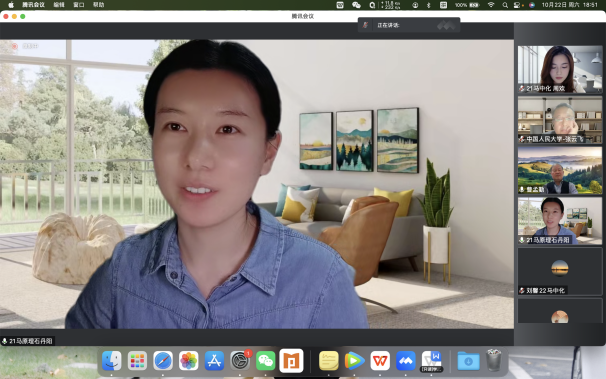Open the 腾讯会议 app menu in menu bar
606x379 pixels.
34,5
